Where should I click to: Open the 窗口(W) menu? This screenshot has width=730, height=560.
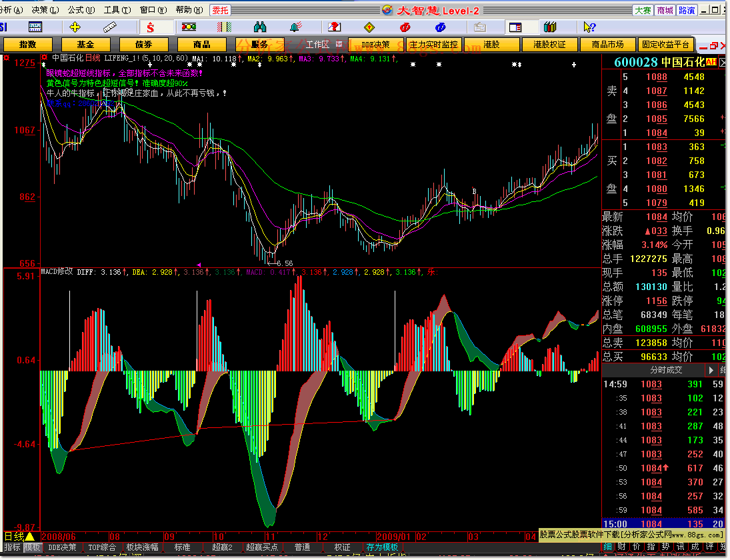coord(153,10)
